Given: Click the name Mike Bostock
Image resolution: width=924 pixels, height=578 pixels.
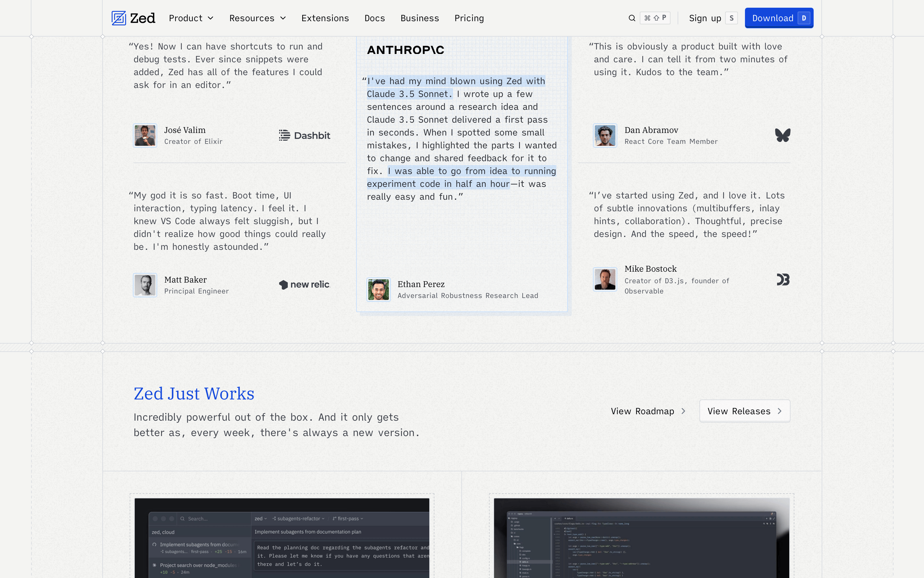Looking at the screenshot, I should point(651,269).
